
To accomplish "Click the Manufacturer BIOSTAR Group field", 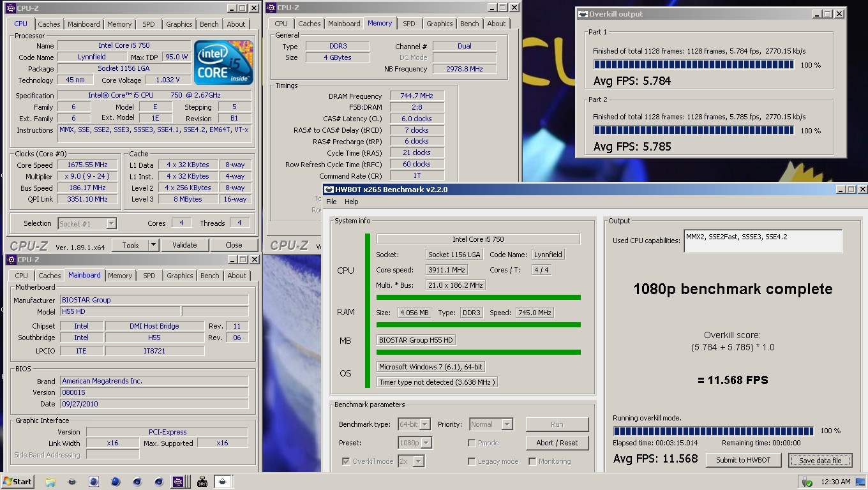I will [x=153, y=300].
